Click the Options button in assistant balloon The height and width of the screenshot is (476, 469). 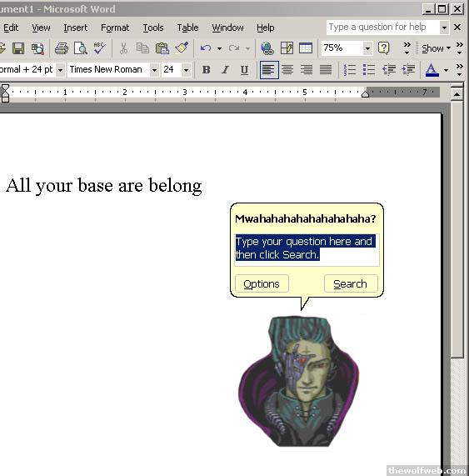(x=262, y=283)
